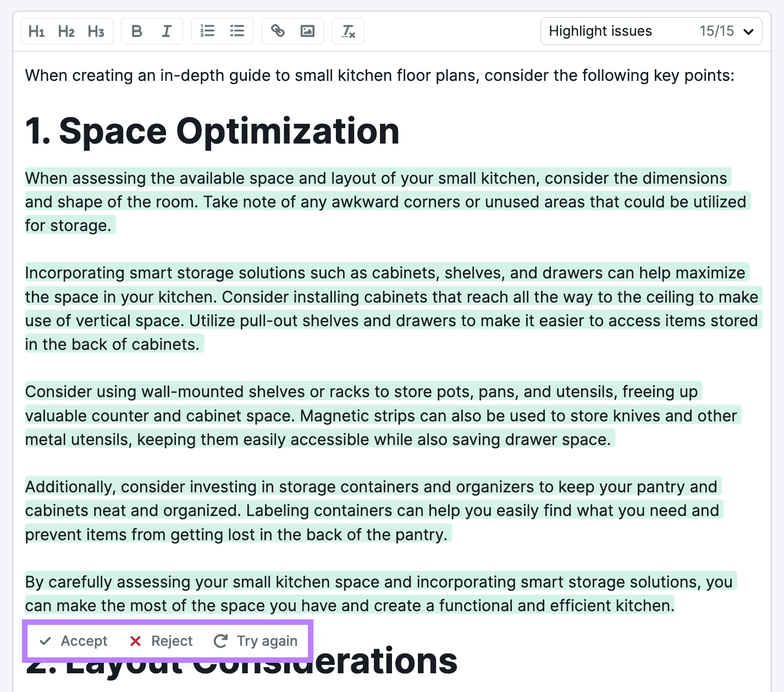
Task: Insert a hyperlink
Action: 278,31
